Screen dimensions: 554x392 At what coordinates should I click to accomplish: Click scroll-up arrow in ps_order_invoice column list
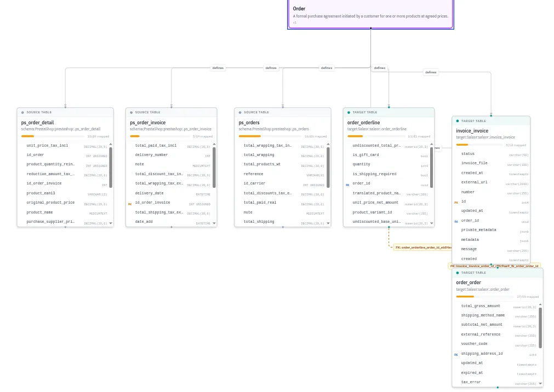[214, 145]
